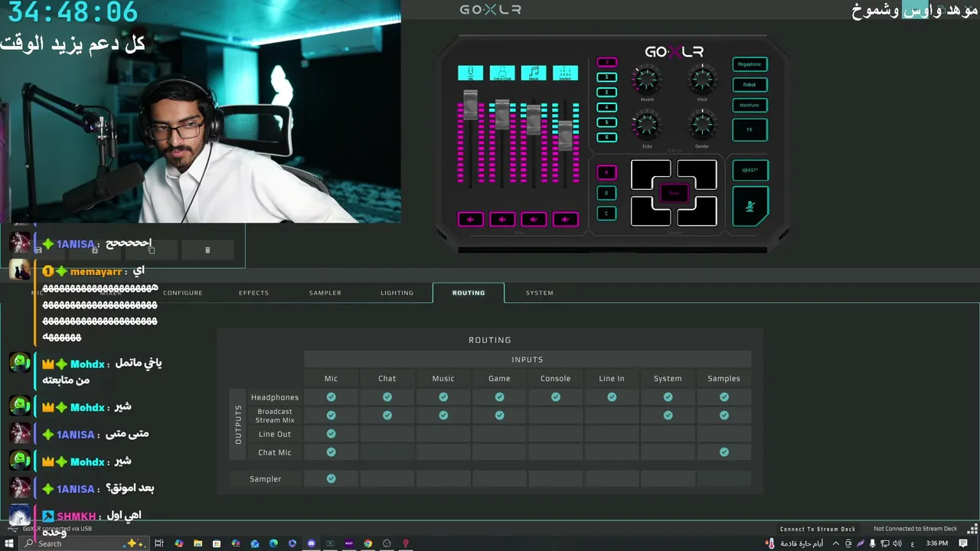This screenshot has height=551, width=980.
Task: Switch to the Lighting tab
Action: (397, 293)
